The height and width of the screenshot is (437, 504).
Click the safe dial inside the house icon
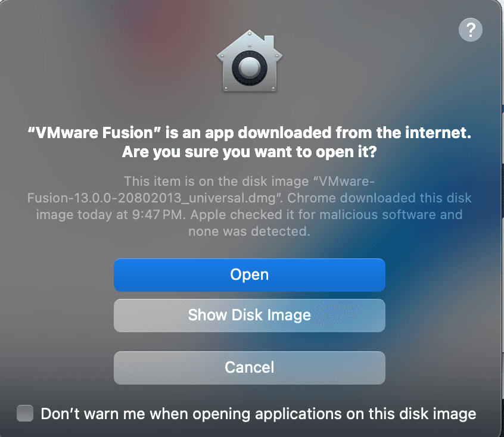tap(250, 68)
